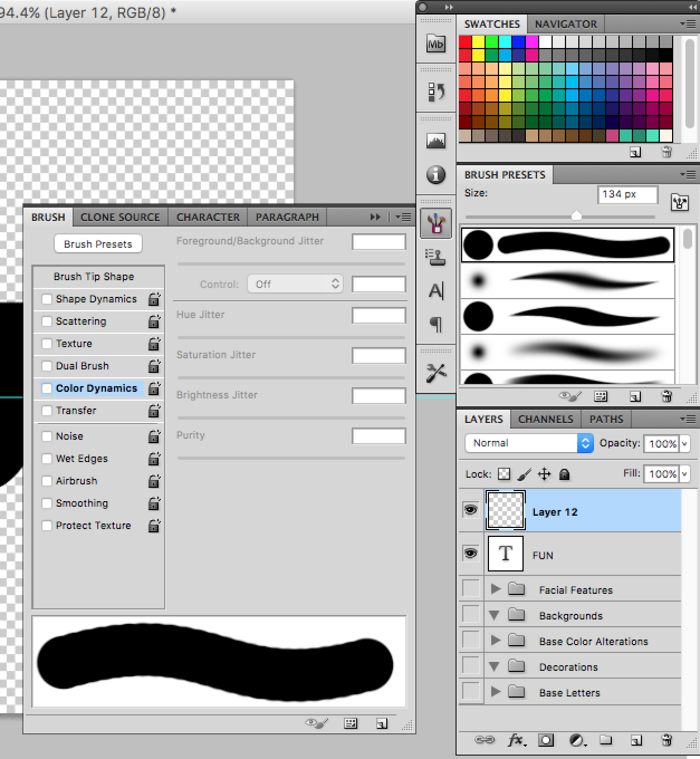This screenshot has width=700, height=759.
Task: Expand the Facial Features group
Action: (x=495, y=589)
